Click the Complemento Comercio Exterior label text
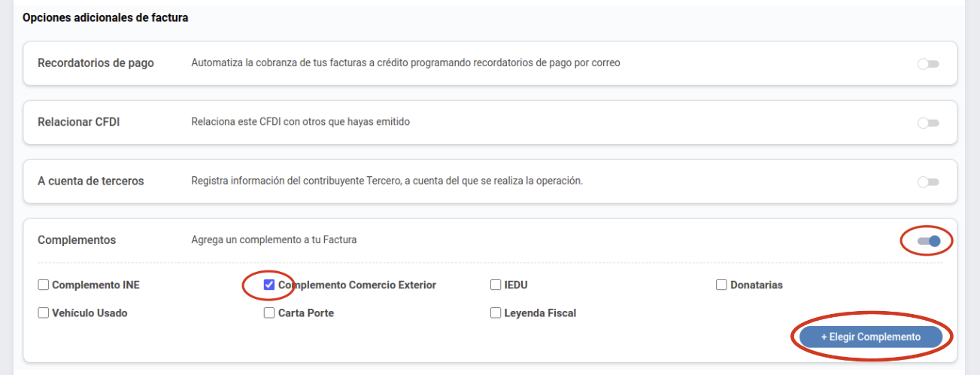980x375 pixels. point(357,285)
